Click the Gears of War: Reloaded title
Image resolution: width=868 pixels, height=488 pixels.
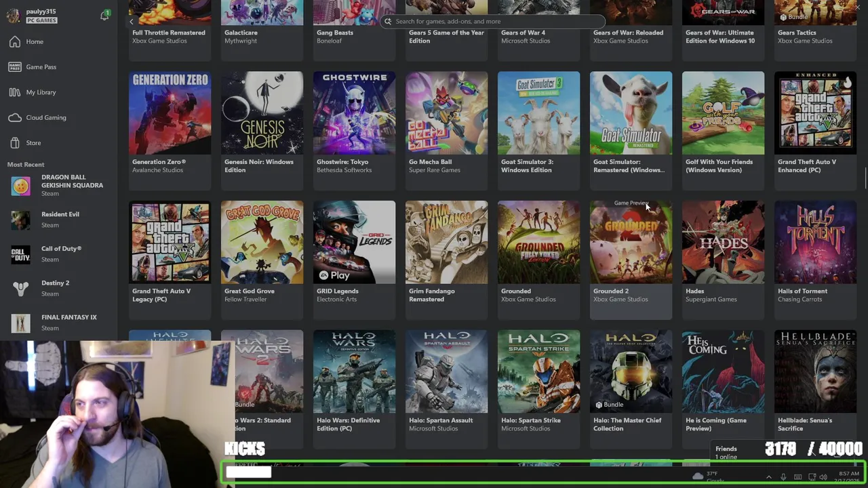coord(629,33)
